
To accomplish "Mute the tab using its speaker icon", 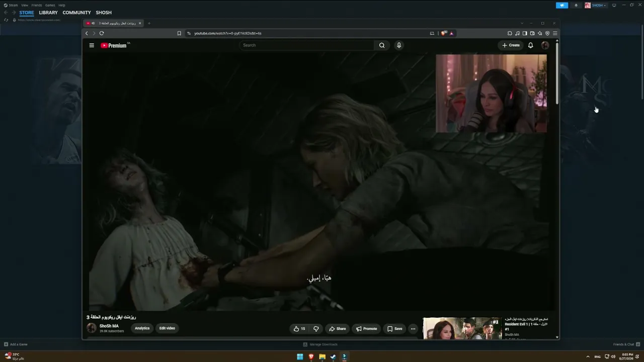I will (94, 23).
